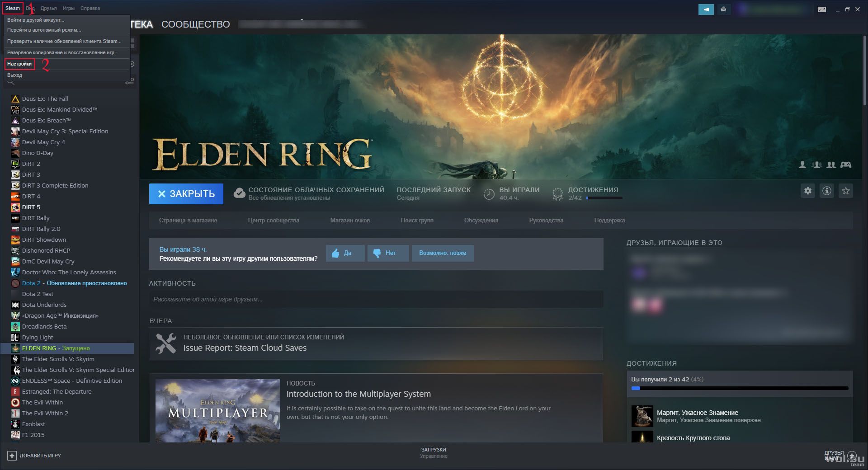Click the ENDLESS Space game icon

tap(15, 381)
